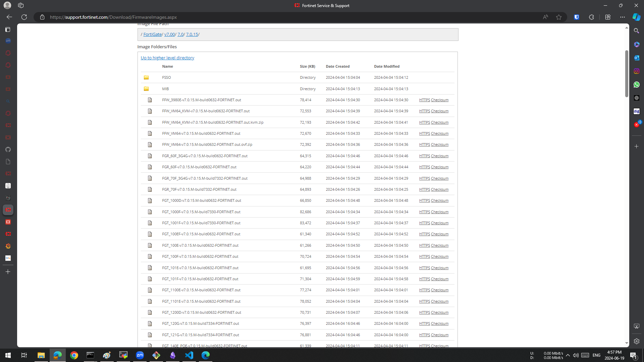View site information lock icon
The height and width of the screenshot is (362, 644).
42,17
